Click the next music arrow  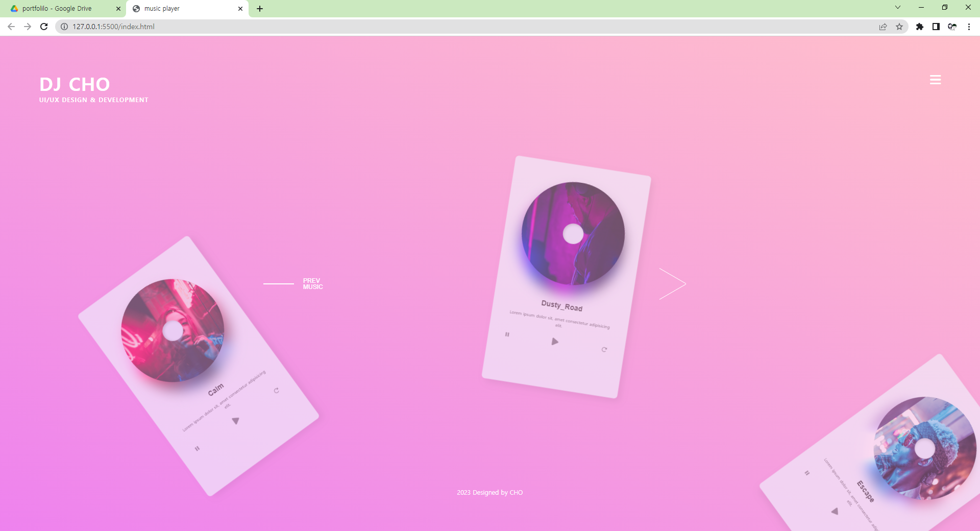click(672, 284)
